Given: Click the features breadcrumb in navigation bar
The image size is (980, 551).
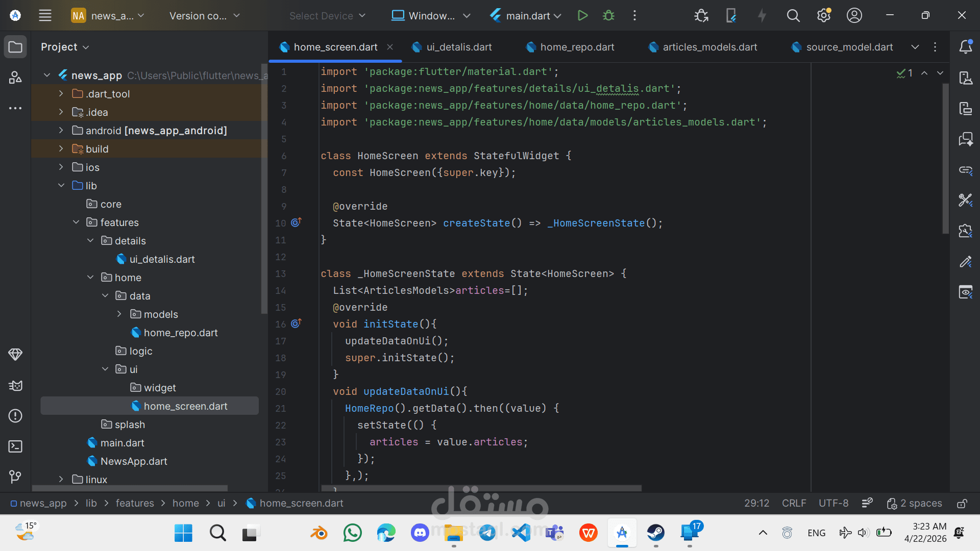Looking at the screenshot, I should 135,503.
